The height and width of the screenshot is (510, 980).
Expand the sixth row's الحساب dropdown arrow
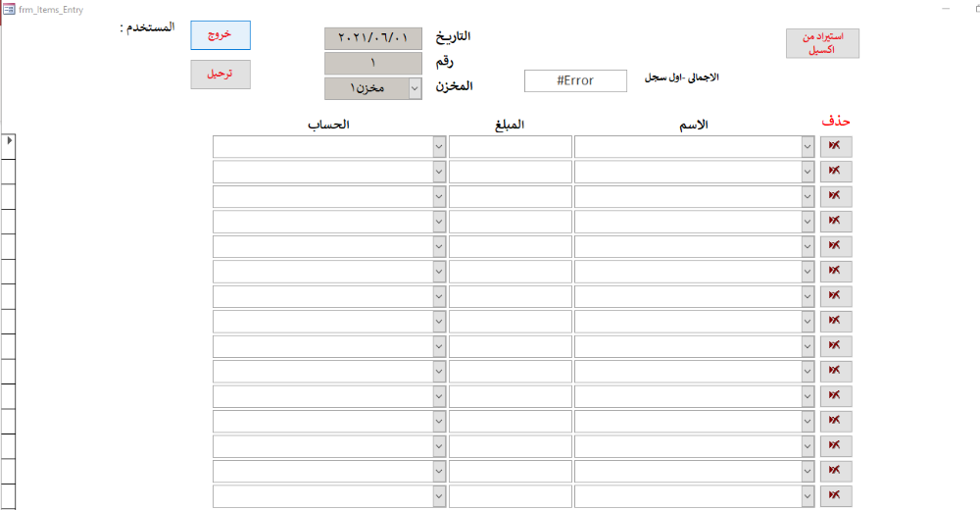coord(439,273)
